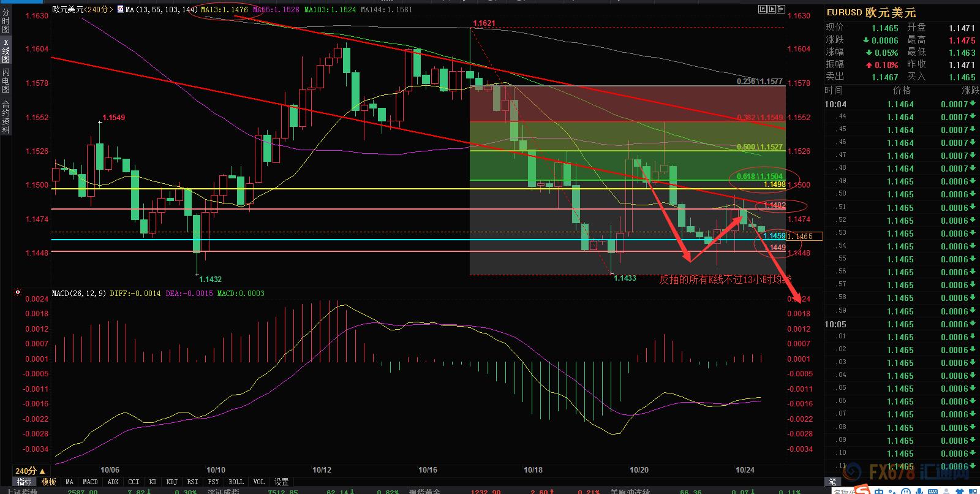
Task: Click the 现价 value 1.1465
Action: point(885,28)
